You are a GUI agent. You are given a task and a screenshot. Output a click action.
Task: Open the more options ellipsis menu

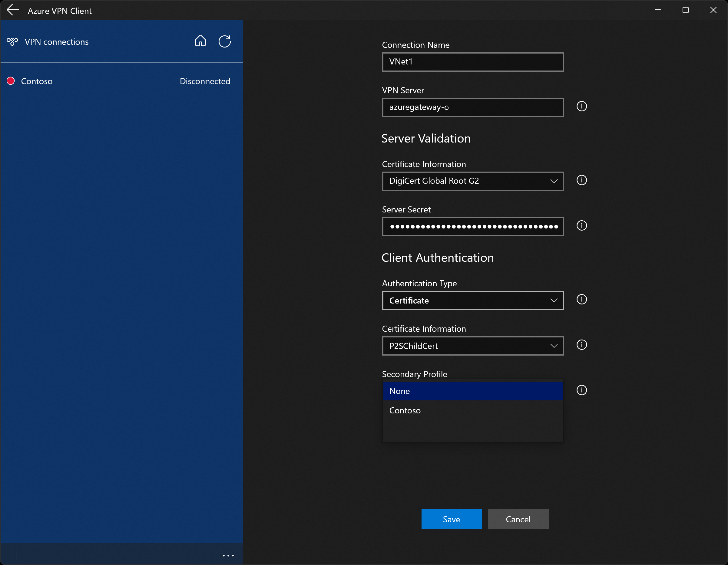pyautogui.click(x=228, y=555)
